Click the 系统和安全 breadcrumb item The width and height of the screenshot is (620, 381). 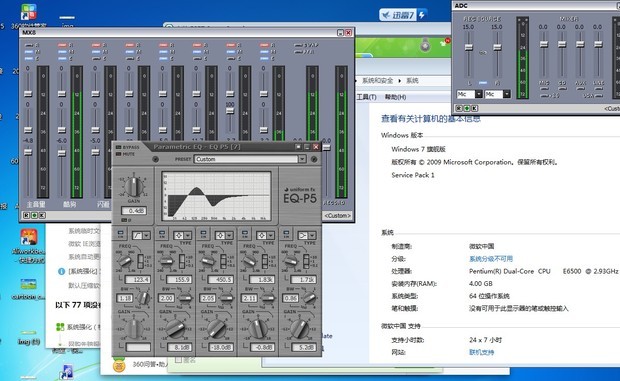(378, 81)
